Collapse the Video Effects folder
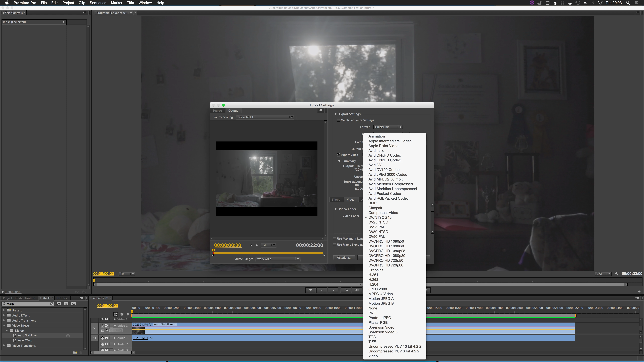This screenshot has height=362, width=644. click(x=4, y=325)
